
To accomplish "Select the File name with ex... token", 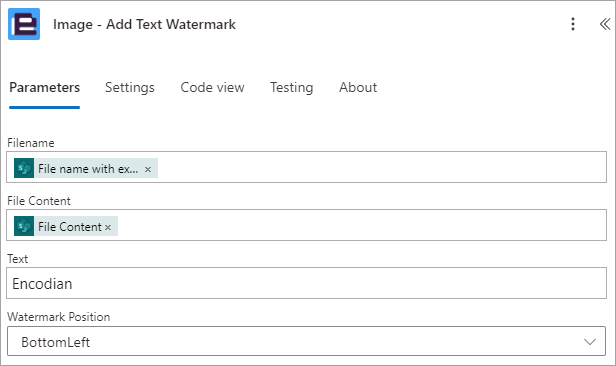I will click(88, 168).
